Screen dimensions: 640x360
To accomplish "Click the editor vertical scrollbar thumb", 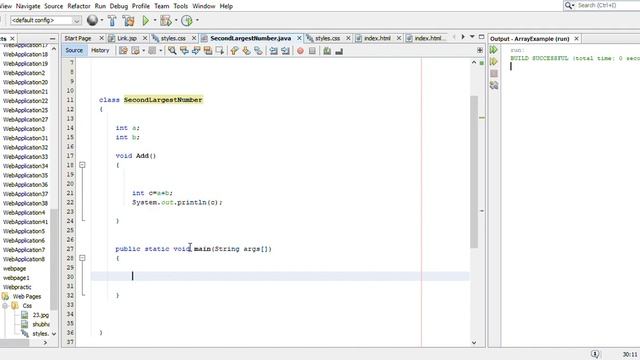I will pyautogui.click(x=473, y=171).
